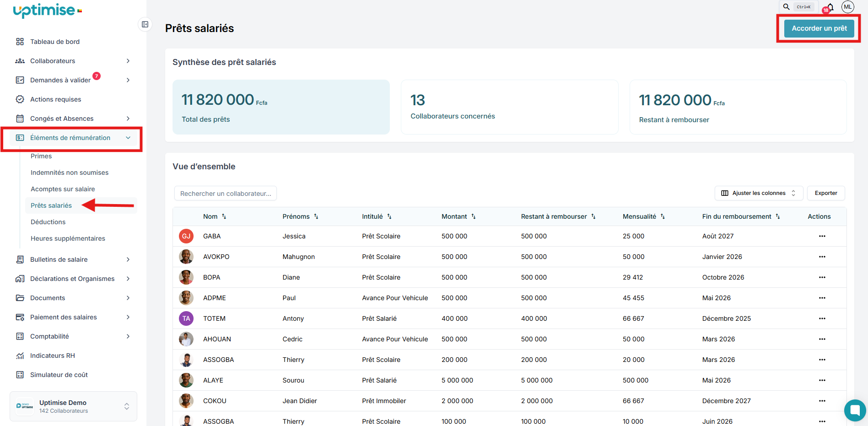Open the notifications bell
Screen dimensions: 868x426
(x=830, y=7)
